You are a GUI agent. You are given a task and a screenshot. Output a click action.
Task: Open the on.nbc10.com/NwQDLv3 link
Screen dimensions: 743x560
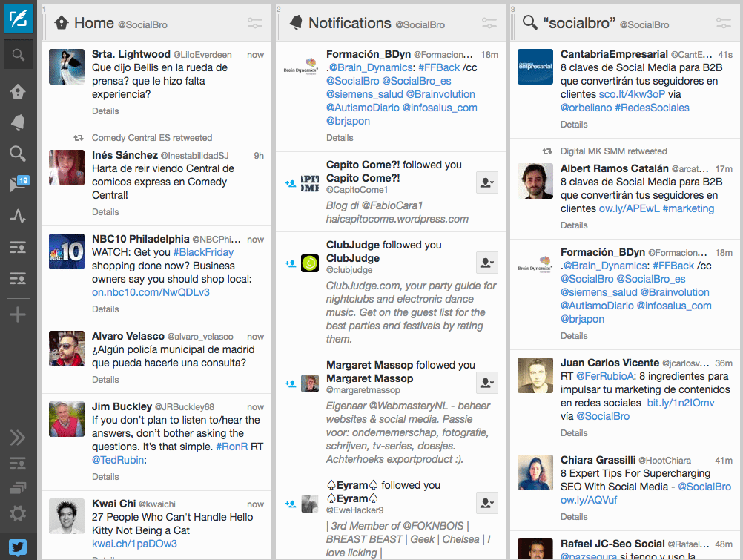click(x=151, y=292)
